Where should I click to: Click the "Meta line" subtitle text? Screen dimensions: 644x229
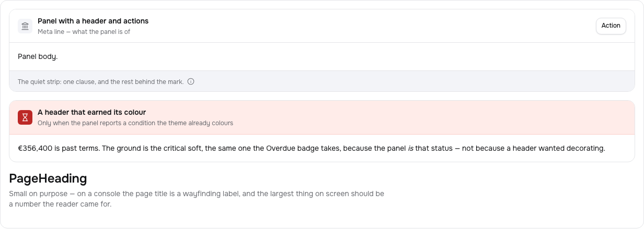click(84, 32)
